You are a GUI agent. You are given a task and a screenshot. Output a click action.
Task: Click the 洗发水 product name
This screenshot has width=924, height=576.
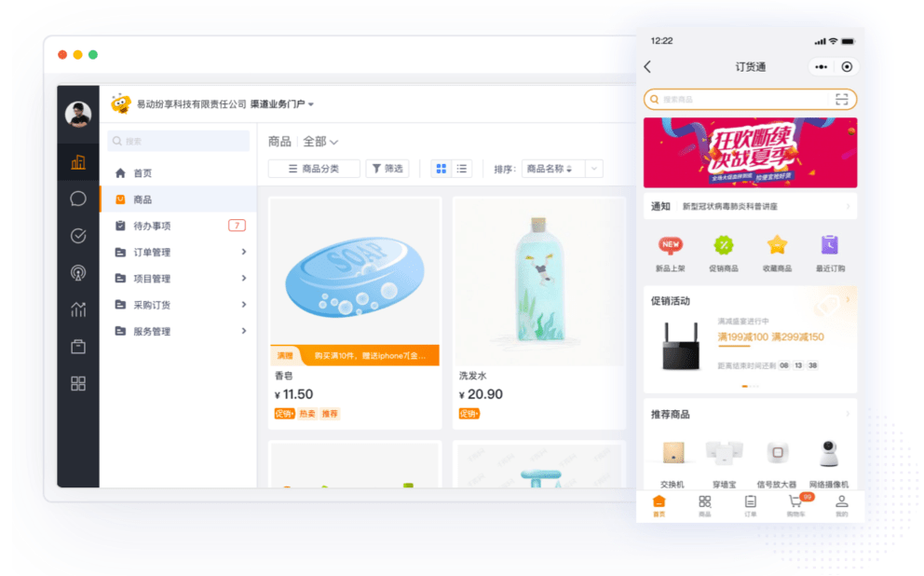coord(472,376)
